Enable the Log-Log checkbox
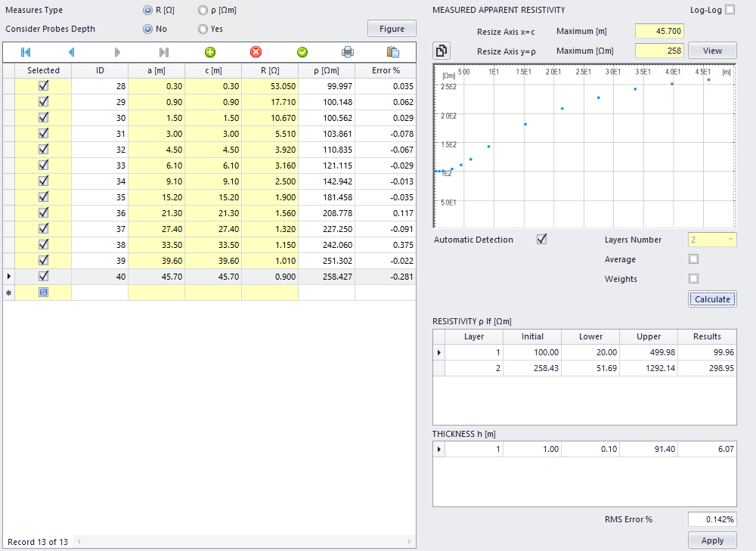This screenshot has width=756, height=551. click(730, 10)
